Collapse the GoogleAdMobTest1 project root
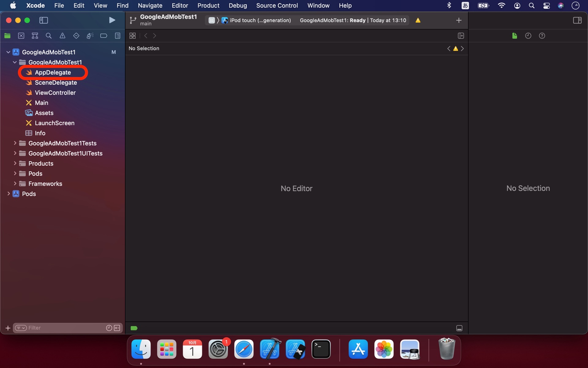Viewport: 588px width, 368px height. (8, 52)
